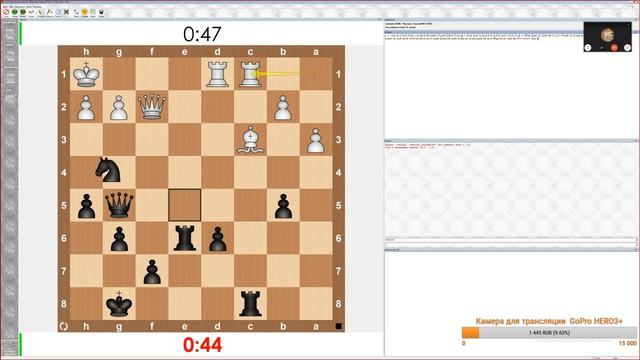
Task: End the call with the red hang-up button
Action: [x=614, y=48]
